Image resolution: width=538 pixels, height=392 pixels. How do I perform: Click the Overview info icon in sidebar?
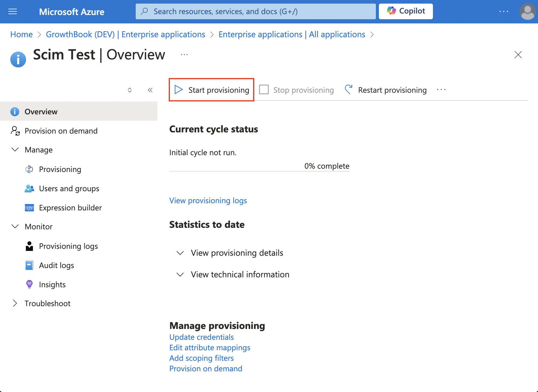(x=15, y=112)
